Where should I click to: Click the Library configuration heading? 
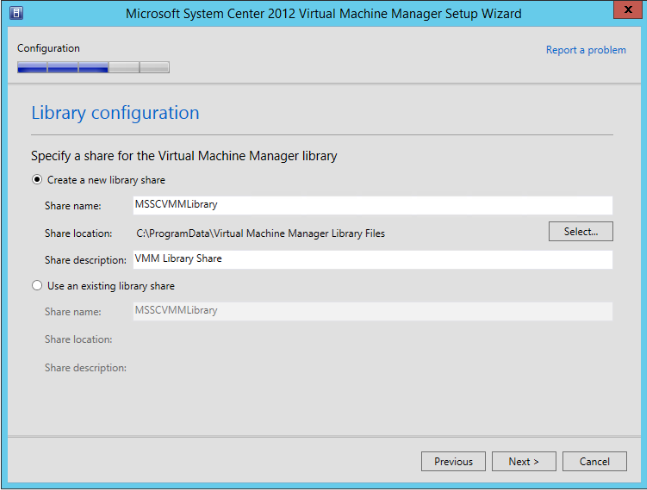115,113
